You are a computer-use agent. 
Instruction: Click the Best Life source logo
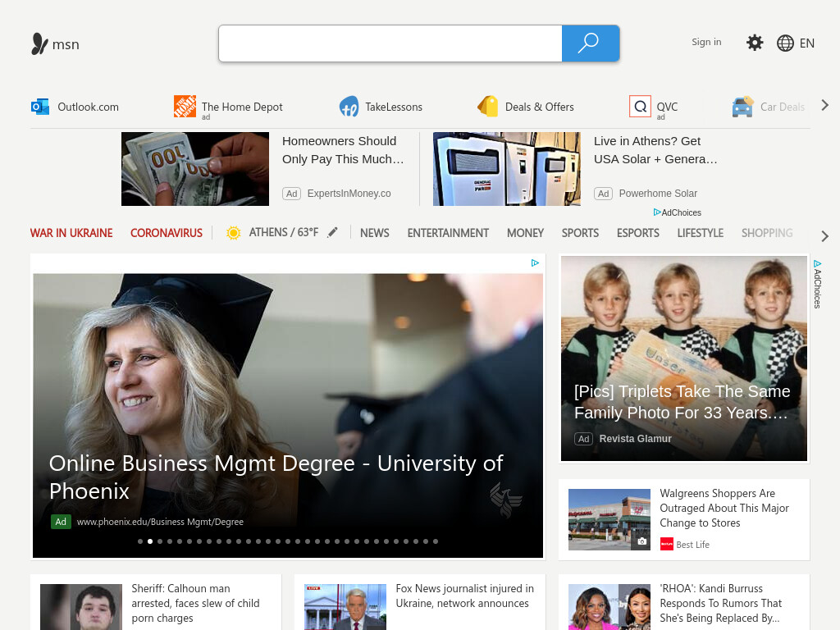pyautogui.click(x=666, y=545)
